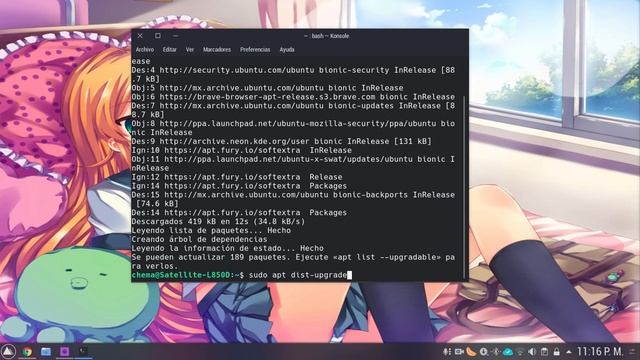Click the Obj:5 mx.archive.ubuntu.com line
The height and width of the screenshot is (360, 640).
click(267, 88)
